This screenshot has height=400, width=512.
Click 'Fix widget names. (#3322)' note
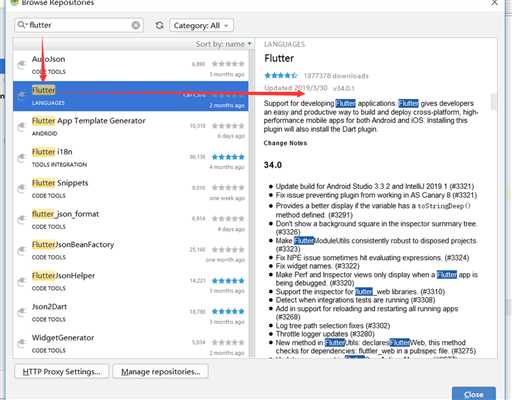(318, 266)
